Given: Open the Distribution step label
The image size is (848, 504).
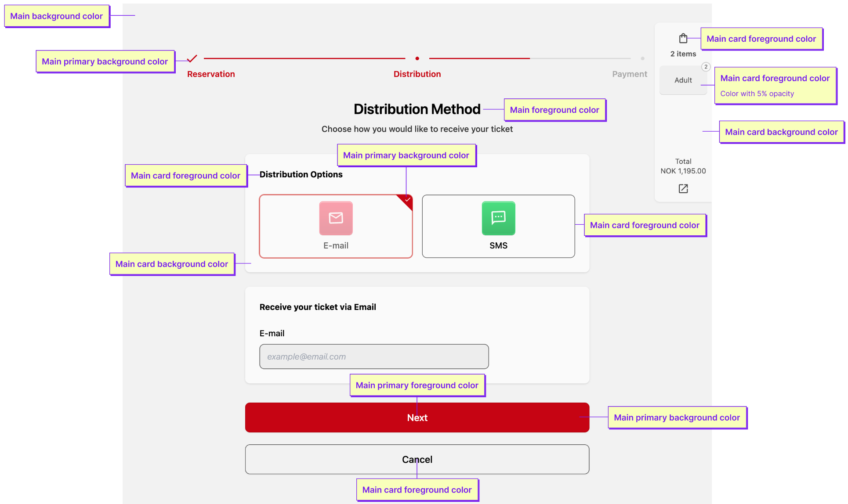Looking at the screenshot, I should click(417, 74).
